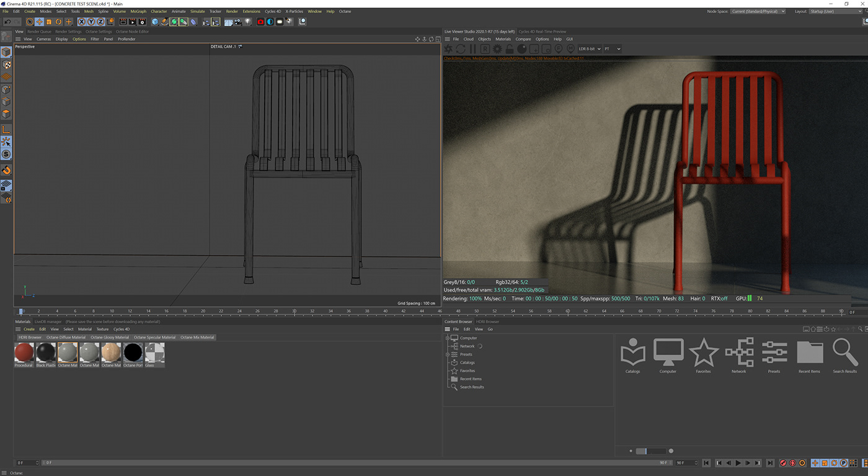Restart render with the circular arrows icon
The image size is (868, 476).
pos(461,48)
